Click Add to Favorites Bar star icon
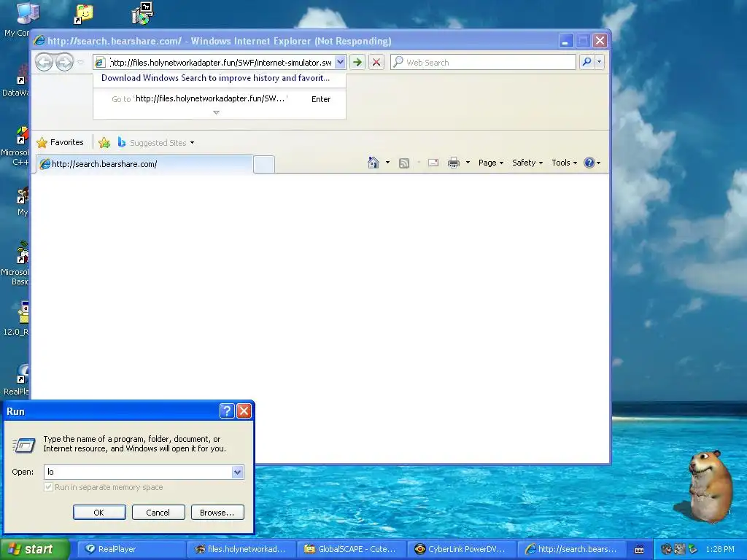Image resolution: width=747 pixels, height=560 pixels. click(104, 142)
